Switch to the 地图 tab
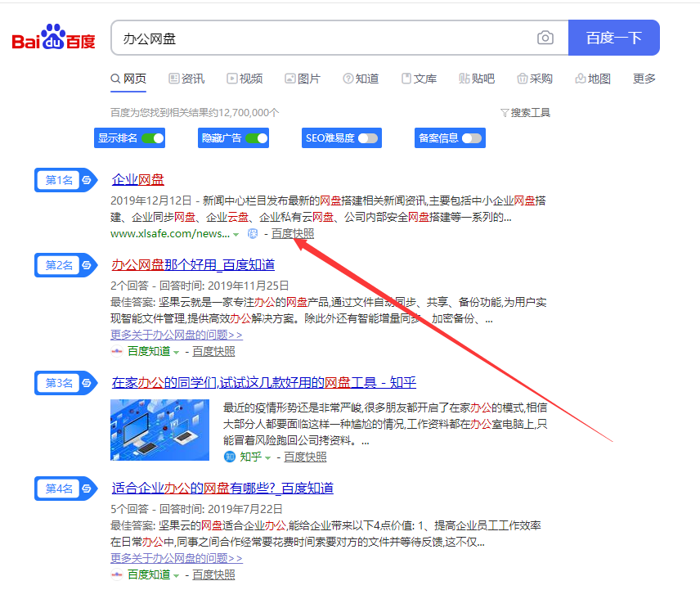 coord(593,79)
